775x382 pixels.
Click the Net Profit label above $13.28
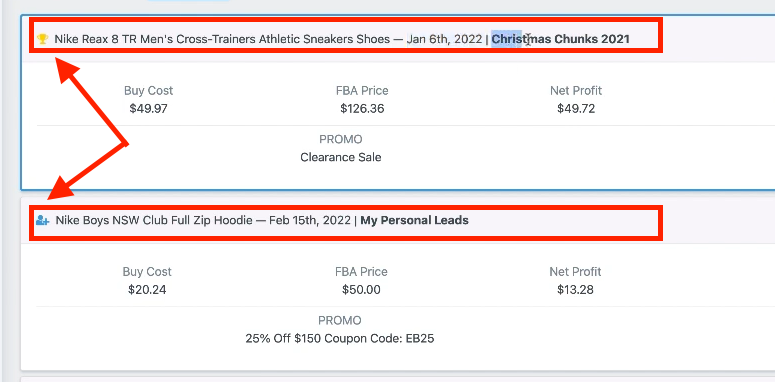point(575,272)
